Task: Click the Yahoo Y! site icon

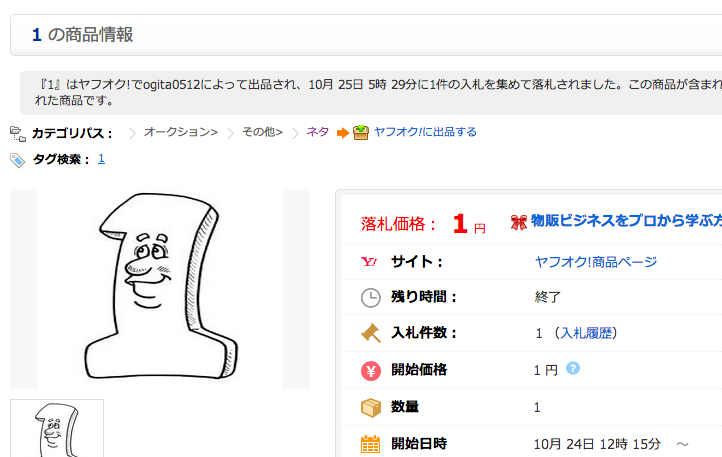Action: click(369, 262)
